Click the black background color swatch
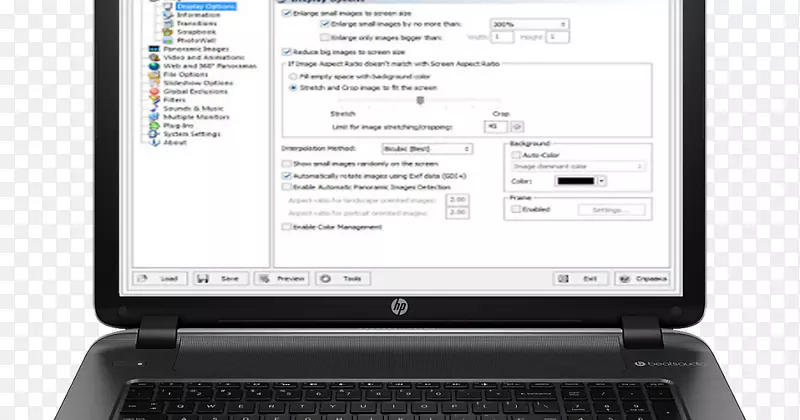800x420 pixels. click(576, 181)
